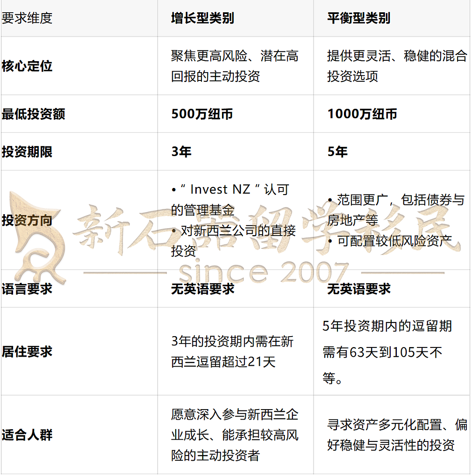Click the bullet '可配置较低风险资产'
Viewport: 472px width, 476px height.
(x=390, y=241)
